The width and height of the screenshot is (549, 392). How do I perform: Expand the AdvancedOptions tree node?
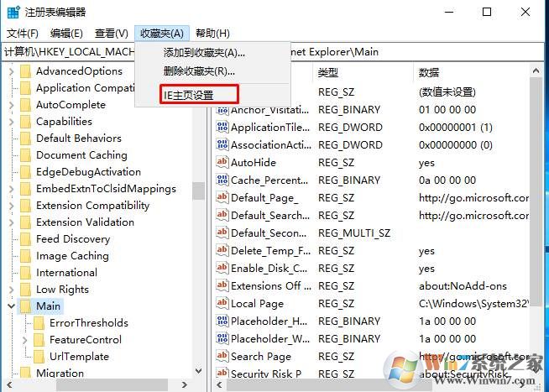pyautogui.click(x=11, y=71)
